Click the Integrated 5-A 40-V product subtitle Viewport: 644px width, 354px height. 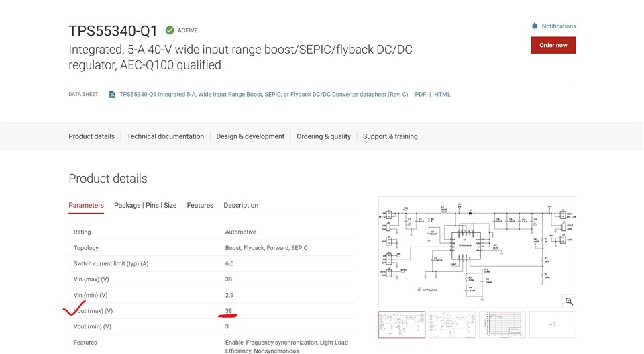pos(240,57)
